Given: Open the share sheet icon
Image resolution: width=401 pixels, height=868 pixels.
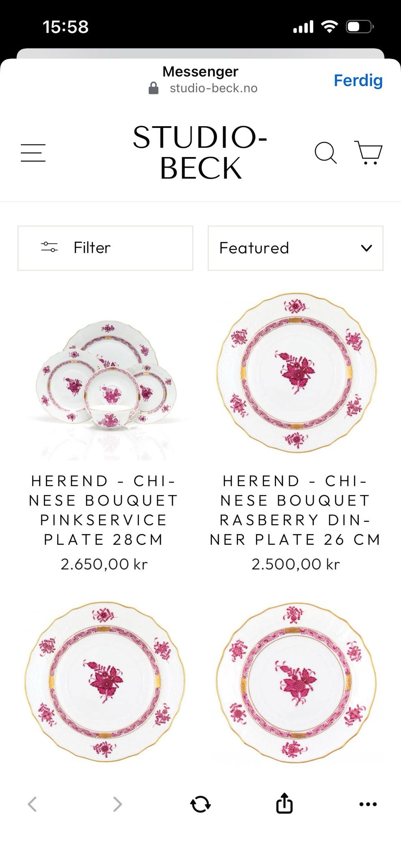Looking at the screenshot, I should (284, 803).
